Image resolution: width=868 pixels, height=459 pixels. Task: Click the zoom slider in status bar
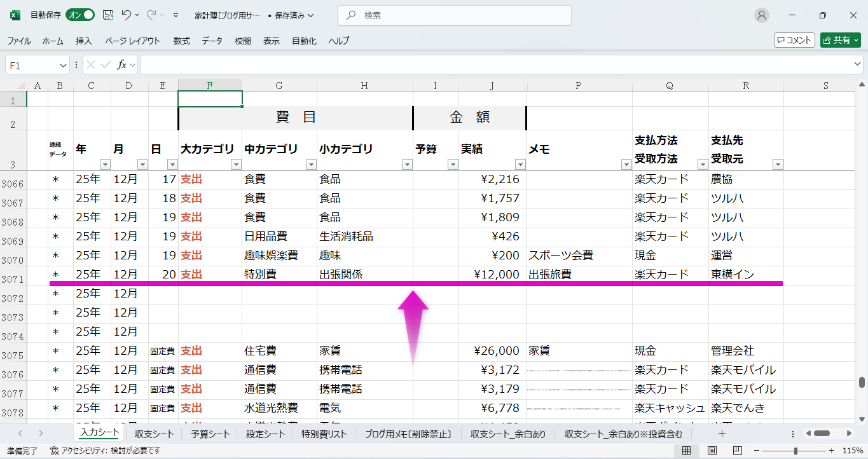click(x=796, y=451)
